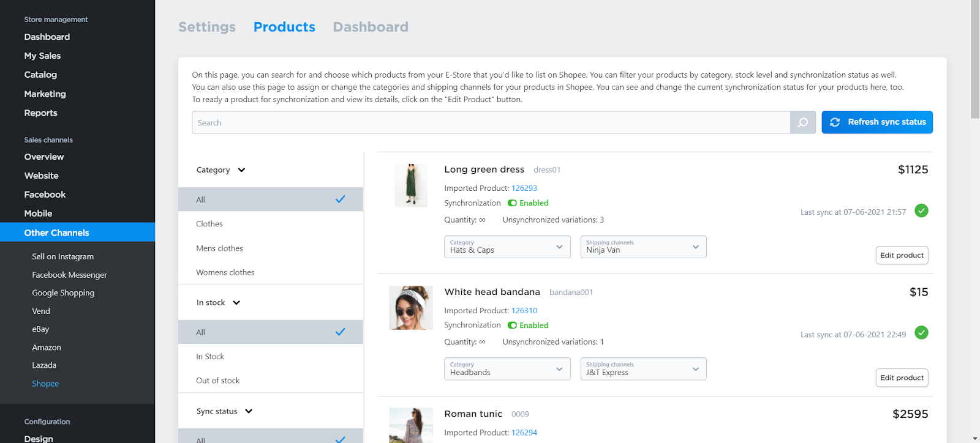The width and height of the screenshot is (980, 443).
Task: Open Marketing in sidebar
Action: pos(45,94)
